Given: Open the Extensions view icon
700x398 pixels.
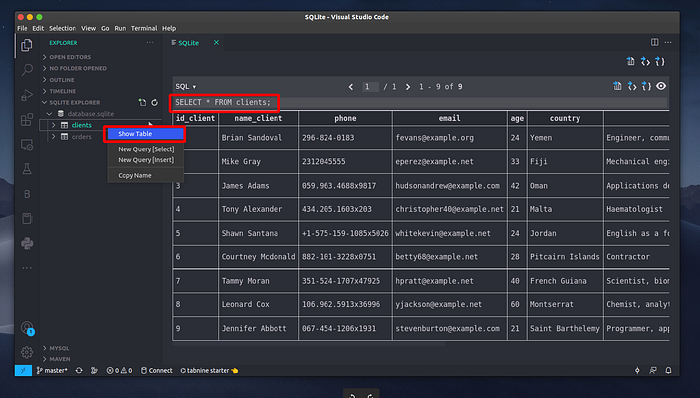Looking at the screenshot, I should [27, 119].
